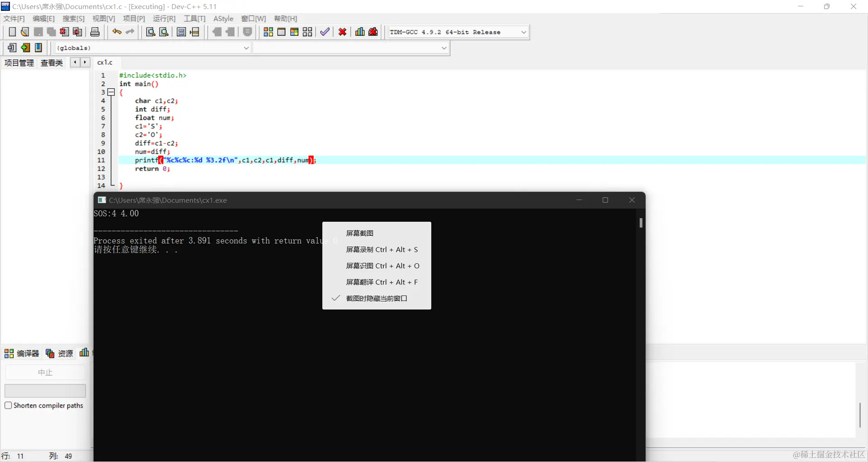Open the 文件[F] menu
868x462 pixels.
(14, 19)
